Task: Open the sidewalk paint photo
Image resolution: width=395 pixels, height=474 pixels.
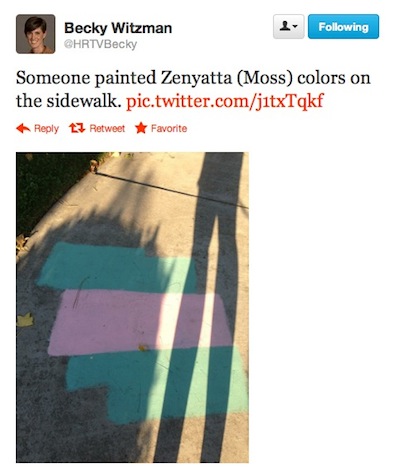Action: tap(132, 307)
